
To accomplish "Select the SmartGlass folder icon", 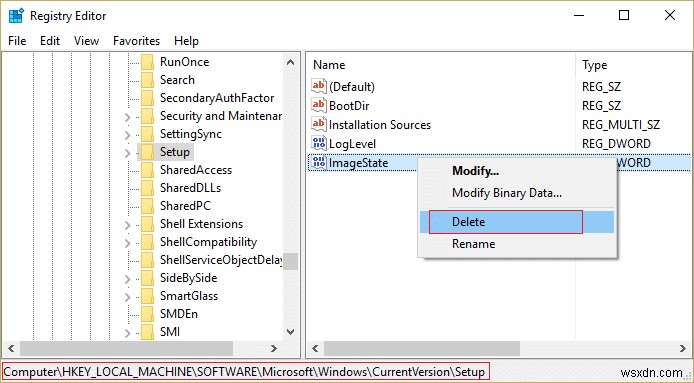I will [147, 296].
